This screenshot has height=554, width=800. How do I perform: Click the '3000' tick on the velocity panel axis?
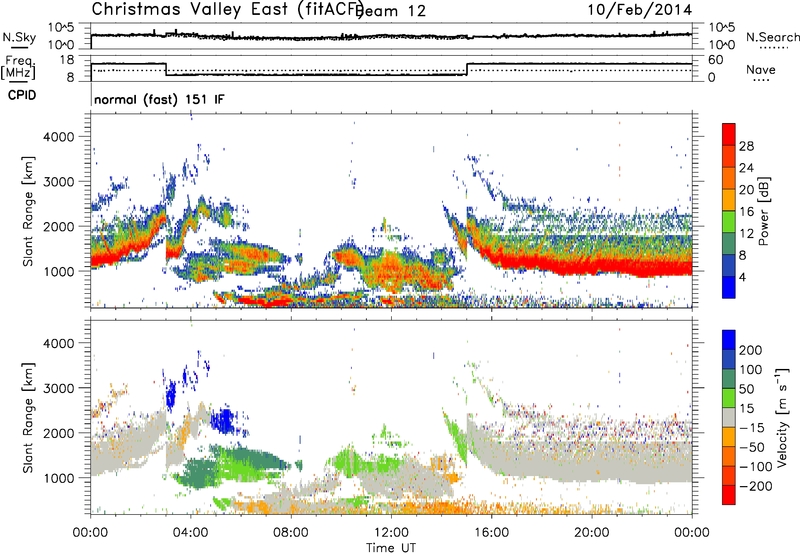pos(59,388)
